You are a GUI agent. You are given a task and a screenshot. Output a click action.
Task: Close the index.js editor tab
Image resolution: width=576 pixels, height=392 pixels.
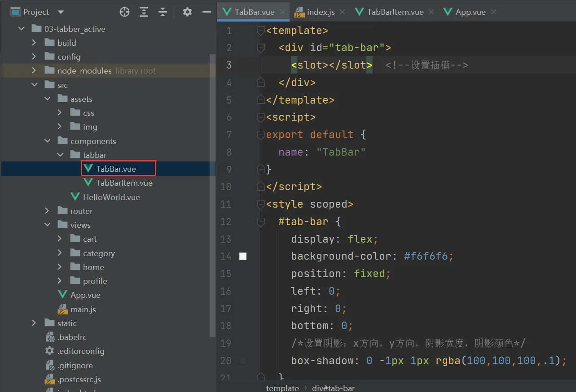click(343, 12)
